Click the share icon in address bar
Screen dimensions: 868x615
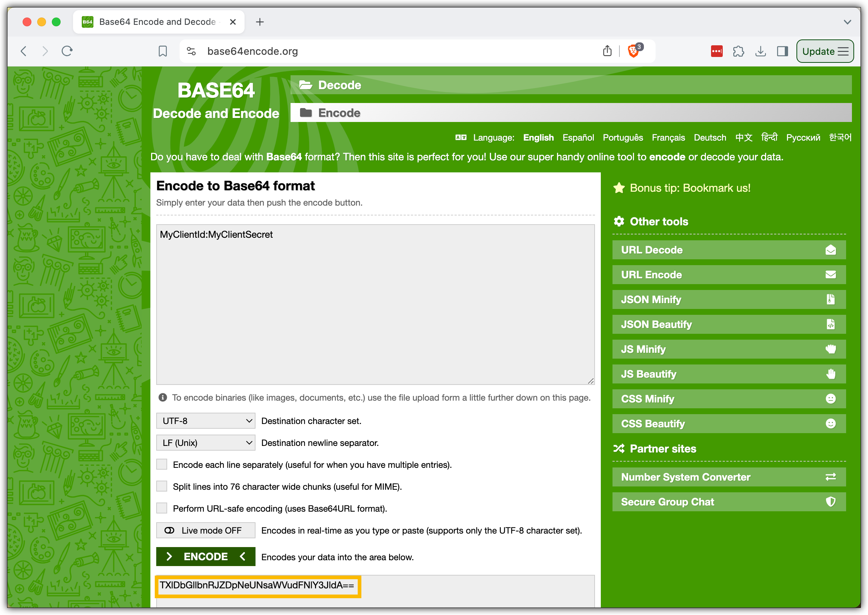[607, 51]
